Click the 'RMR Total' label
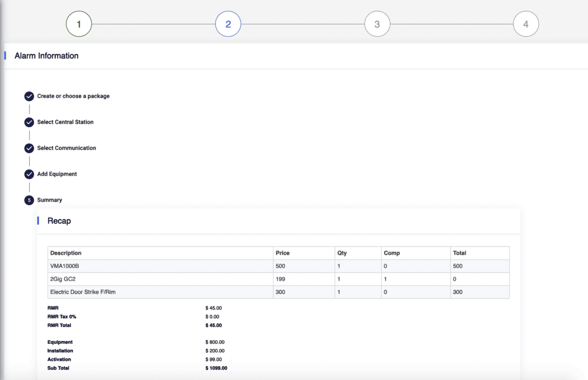Viewport: 588px width, 380px height. tap(59, 325)
